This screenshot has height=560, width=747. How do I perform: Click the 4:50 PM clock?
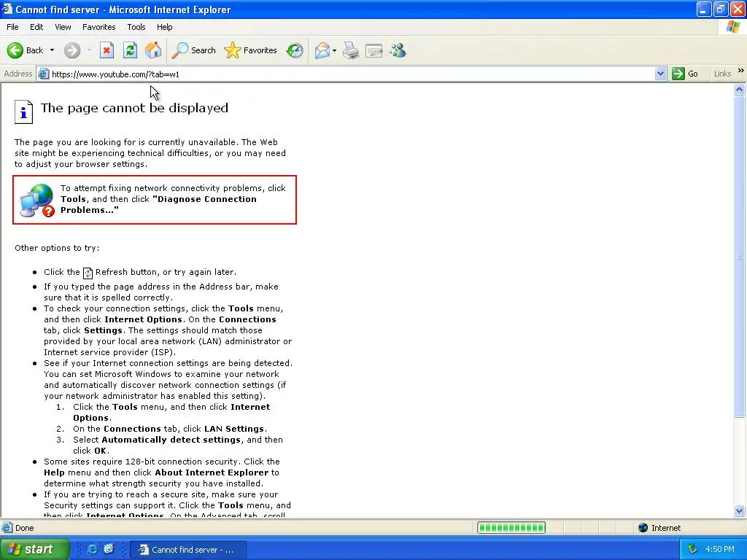pos(720,550)
